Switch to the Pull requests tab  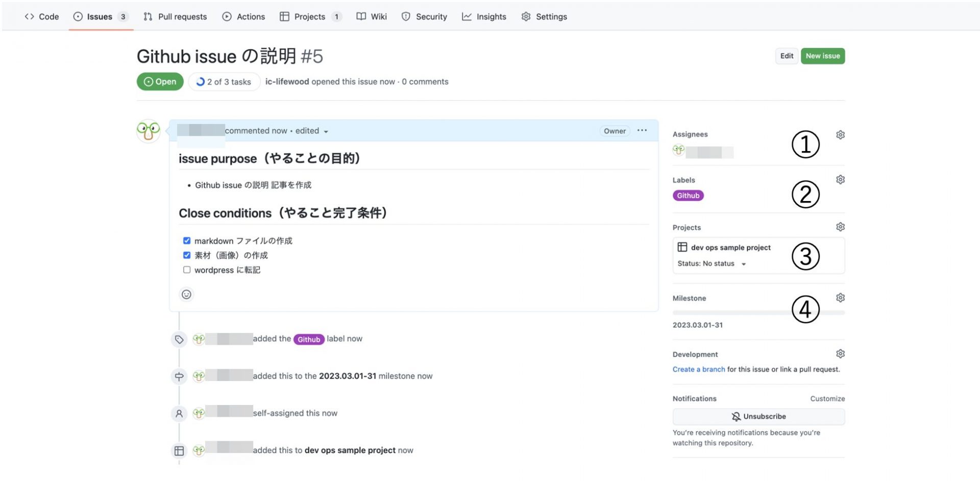tap(175, 17)
